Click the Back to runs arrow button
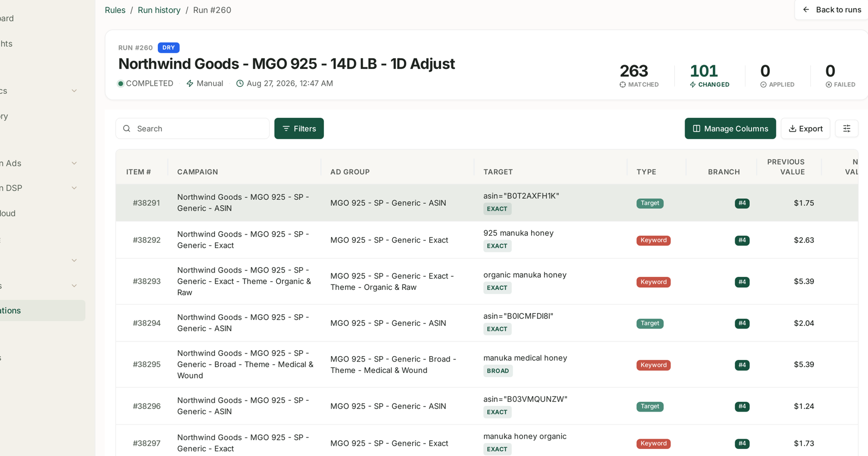The height and width of the screenshot is (456, 868). tap(831, 10)
